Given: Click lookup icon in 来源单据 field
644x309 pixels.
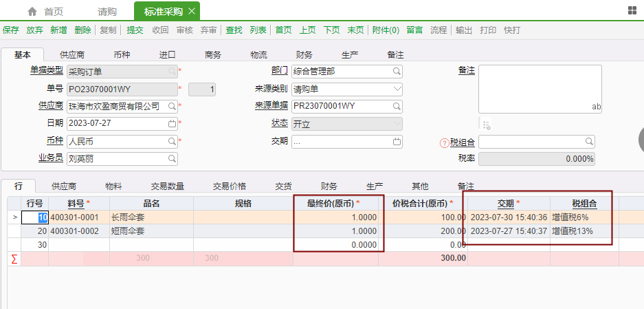Looking at the screenshot, I should 397,106.
